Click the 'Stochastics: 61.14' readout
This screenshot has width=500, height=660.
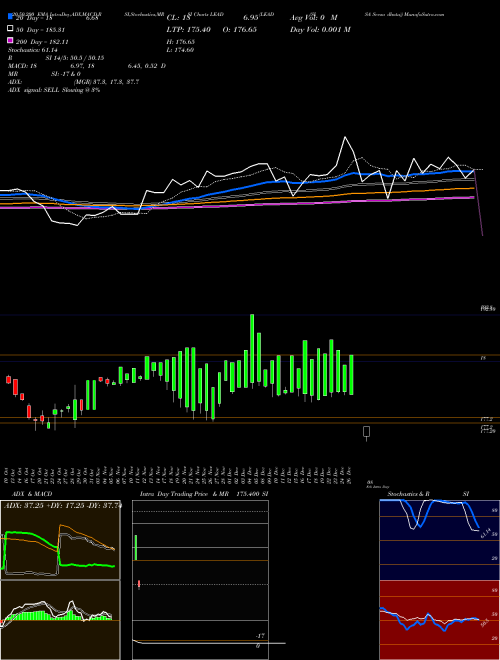[33, 50]
